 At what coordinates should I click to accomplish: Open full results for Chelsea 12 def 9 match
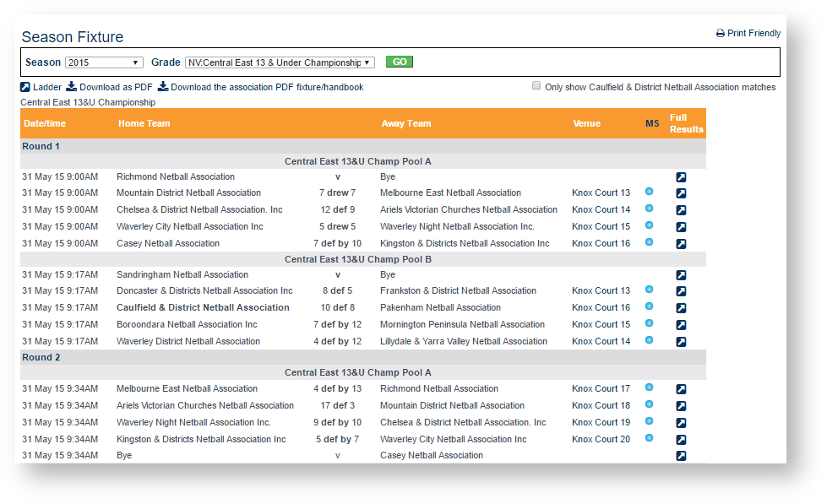(681, 210)
